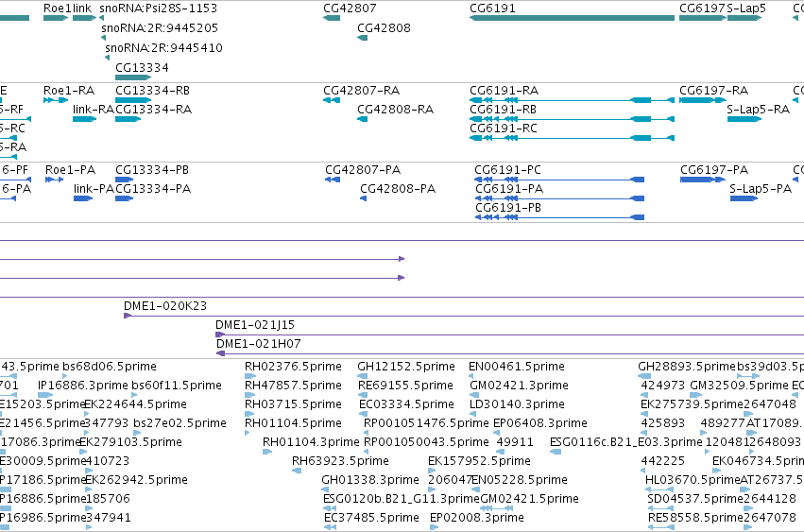Select the CG6191-PC protein label
The width and height of the screenshot is (804, 532).
click(x=507, y=170)
